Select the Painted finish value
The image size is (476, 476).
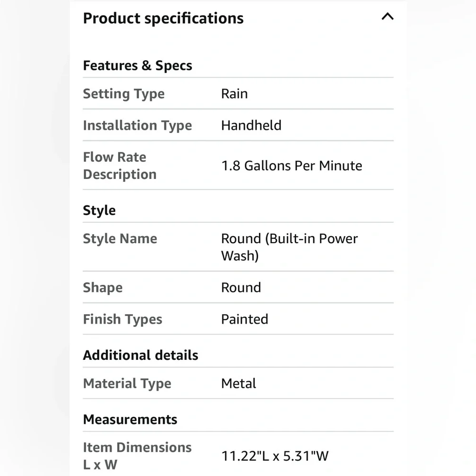coord(245,319)
